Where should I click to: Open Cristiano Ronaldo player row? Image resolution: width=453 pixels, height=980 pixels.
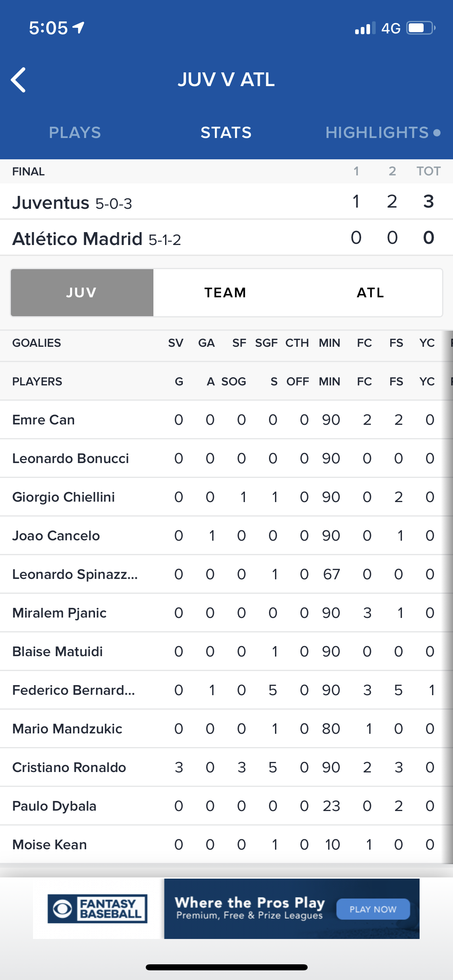(x=69, y=767)
